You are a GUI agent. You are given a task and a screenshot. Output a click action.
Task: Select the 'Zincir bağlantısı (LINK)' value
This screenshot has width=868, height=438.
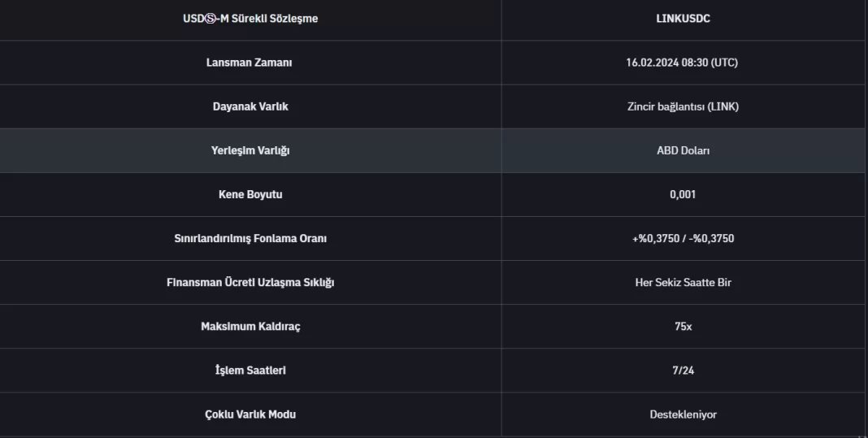point(683,106)
